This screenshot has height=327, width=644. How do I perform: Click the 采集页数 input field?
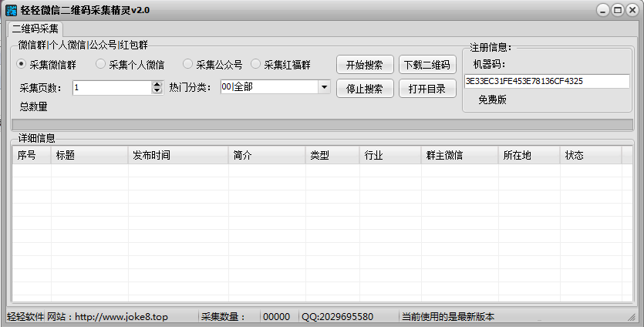tap(112, 87)
